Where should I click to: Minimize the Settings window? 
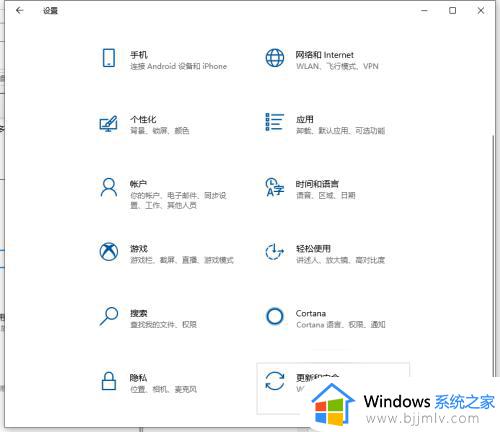424,11
